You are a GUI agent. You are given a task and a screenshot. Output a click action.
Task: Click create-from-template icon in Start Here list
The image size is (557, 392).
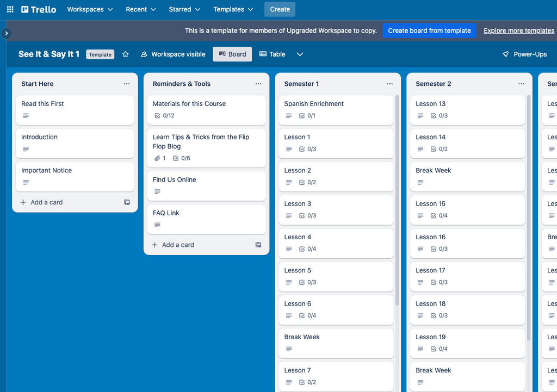click(x=127, y=202)
